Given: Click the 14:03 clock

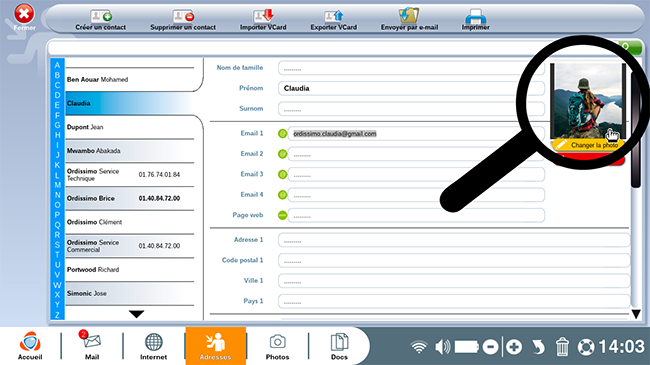Looking at the screenshot, I should click(621, 346).
